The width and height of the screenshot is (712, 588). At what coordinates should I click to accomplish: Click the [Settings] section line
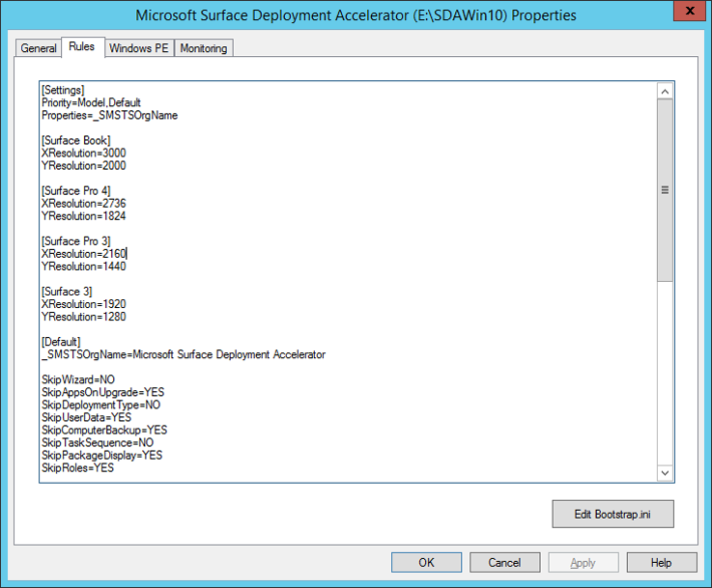[63, 90]
